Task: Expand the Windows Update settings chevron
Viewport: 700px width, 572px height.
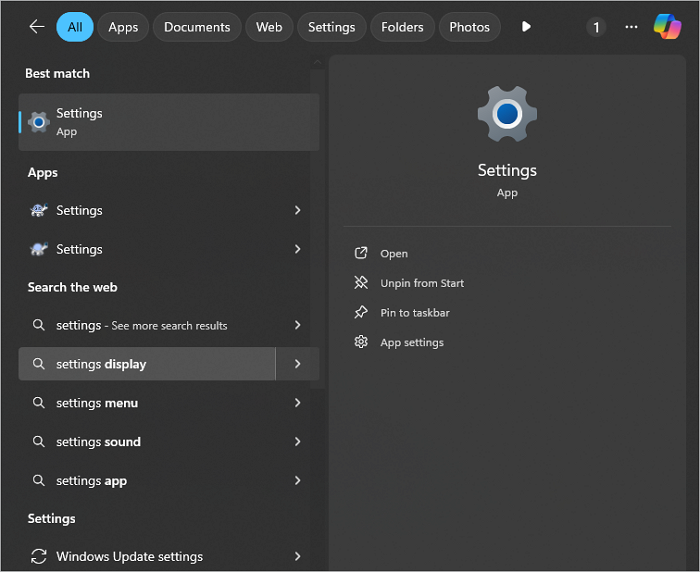Action: 297,556
